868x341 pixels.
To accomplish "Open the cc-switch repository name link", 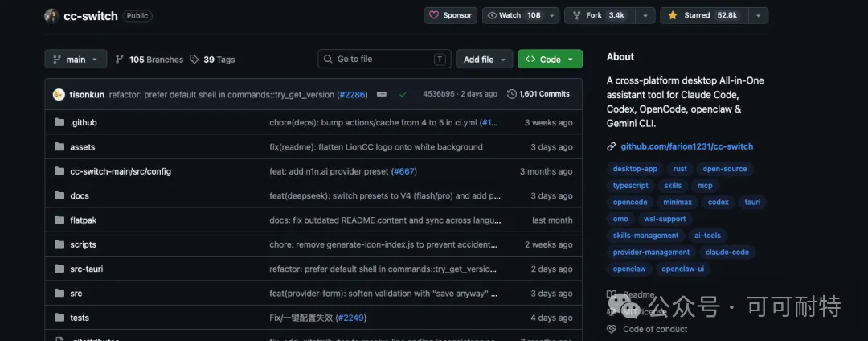I will [91, 16].
